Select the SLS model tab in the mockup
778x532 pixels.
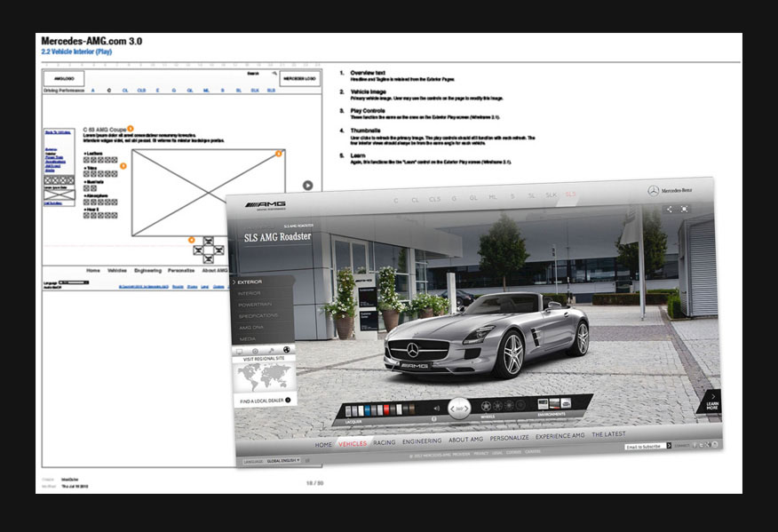click(570, 194)
